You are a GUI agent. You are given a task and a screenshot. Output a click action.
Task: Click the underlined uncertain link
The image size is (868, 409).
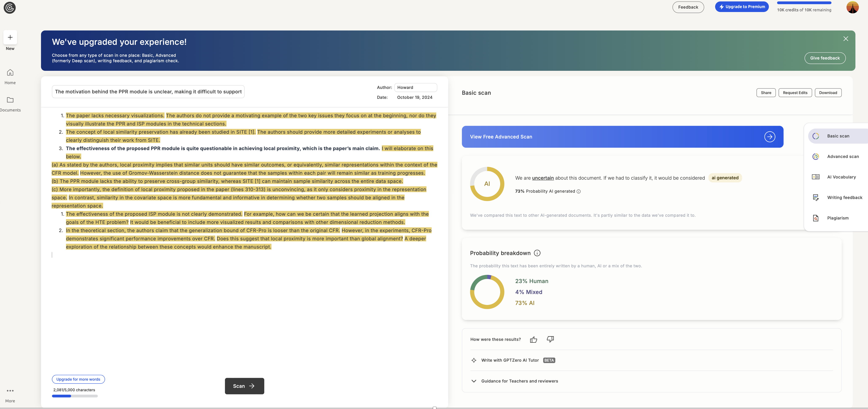[542, 178]
